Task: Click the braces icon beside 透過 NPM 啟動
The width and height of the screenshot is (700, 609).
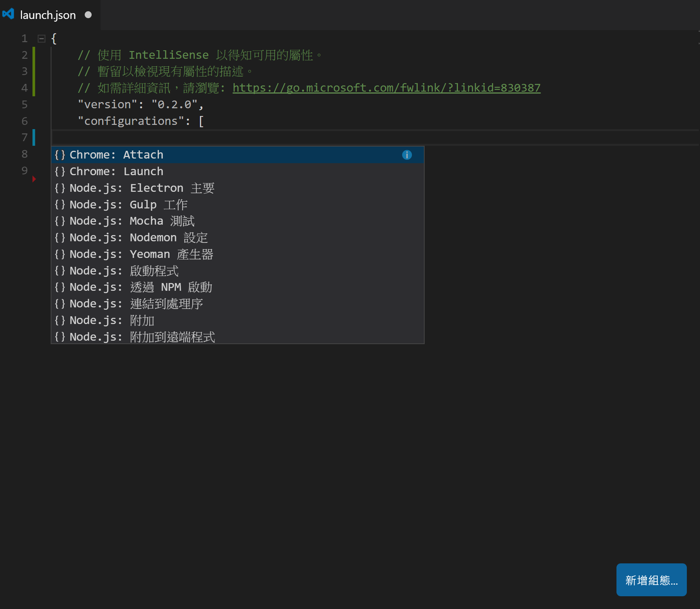Action: pyautogui.click(x=60, y=287)
